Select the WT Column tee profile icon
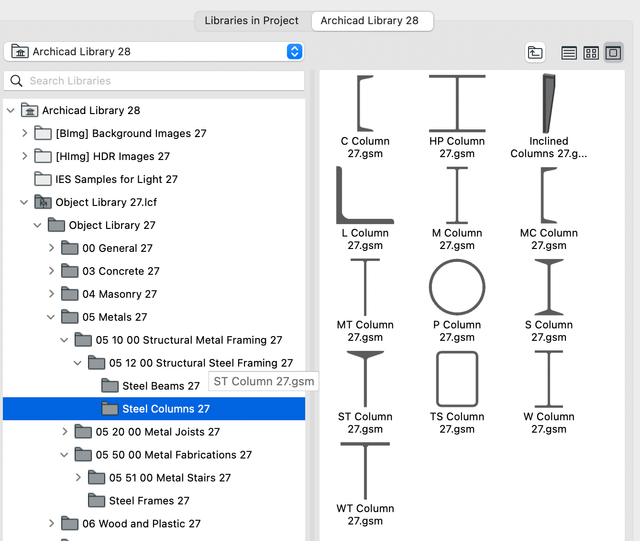The height and width of the screenshot is (541, 640). click(365, 470)
